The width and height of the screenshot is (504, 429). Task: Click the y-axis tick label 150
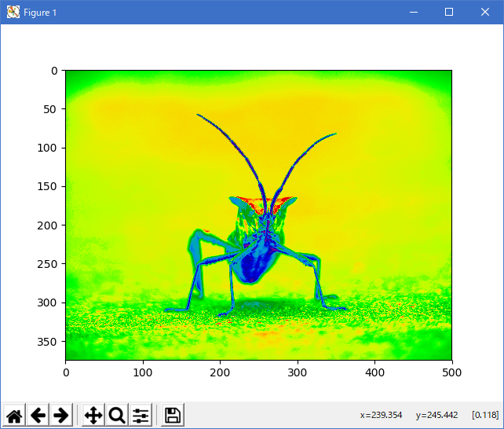point(47,186)
